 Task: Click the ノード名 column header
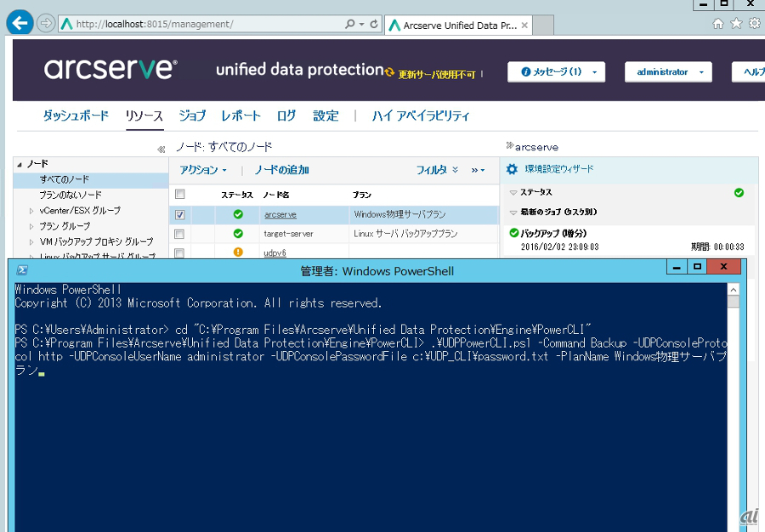tap(276, 195)
